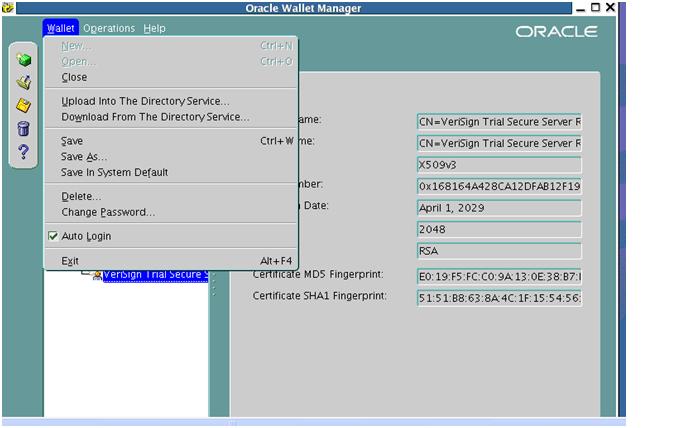This screenshot has width=684, height=428.
Task: Click the field showing April 1, 2029
Action: pyautogui.click(x=499, y=208)
